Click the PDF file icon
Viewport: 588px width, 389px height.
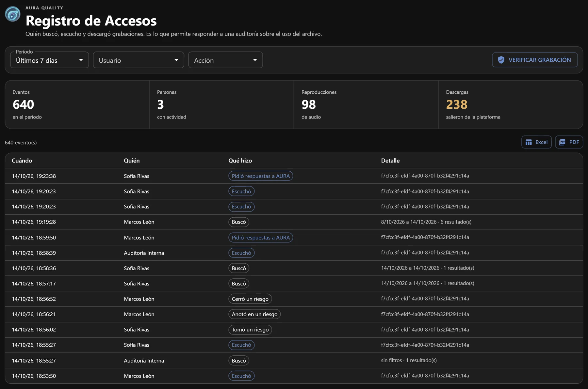562,142
